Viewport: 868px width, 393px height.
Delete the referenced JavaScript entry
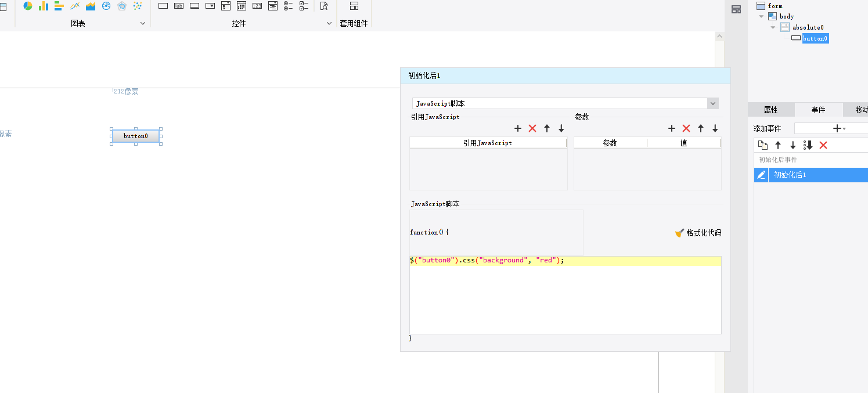pyautogui.click(x=532, y=128)
